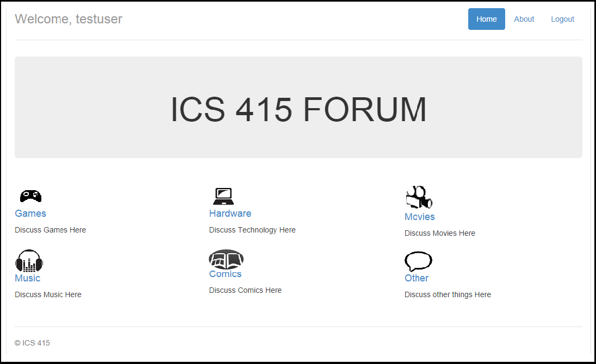The image size is (596, 364).
Task: Click the headphones Music icon
Action: click(x=29, y=261)
